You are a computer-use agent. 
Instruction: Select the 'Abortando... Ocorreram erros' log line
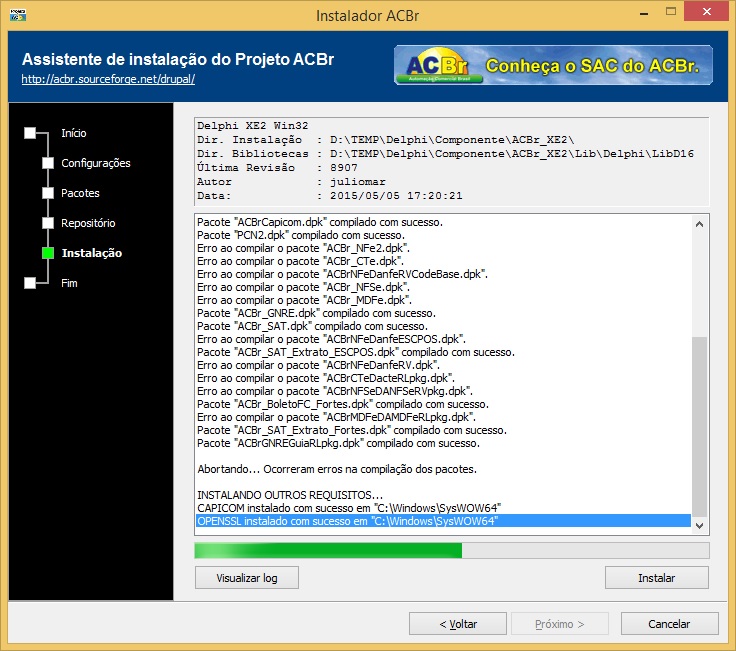click(x=443, y=469)
